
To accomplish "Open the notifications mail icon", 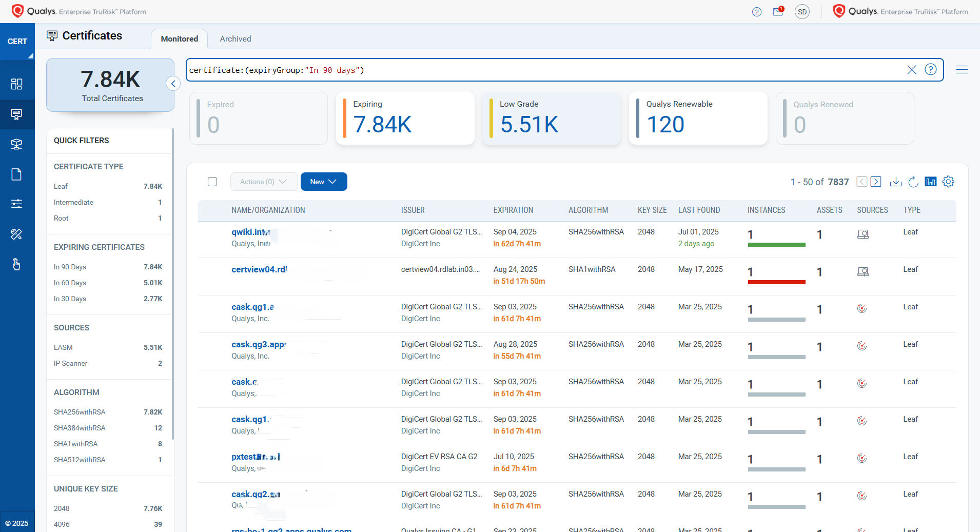I will click(778, 11).
